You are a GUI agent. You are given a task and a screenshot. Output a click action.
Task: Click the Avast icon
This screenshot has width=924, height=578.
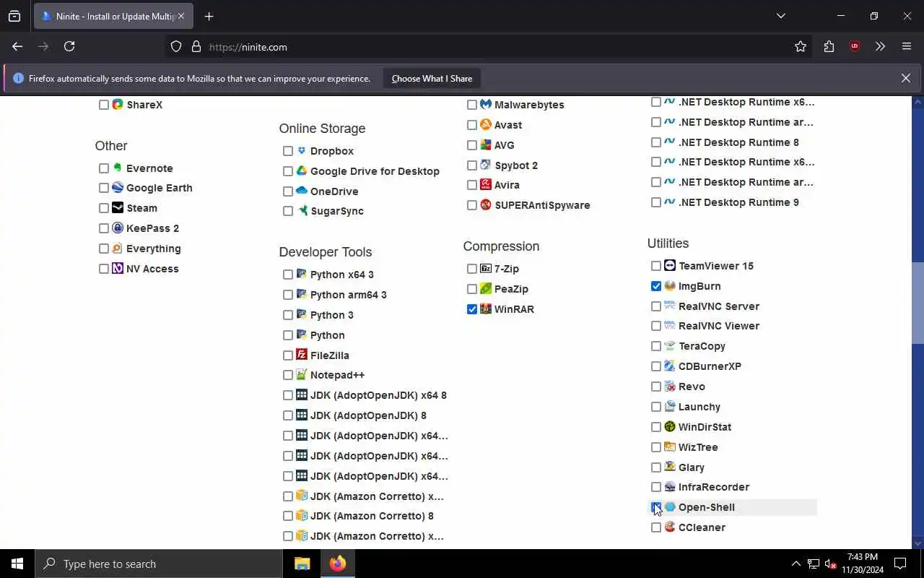point(486,125)
